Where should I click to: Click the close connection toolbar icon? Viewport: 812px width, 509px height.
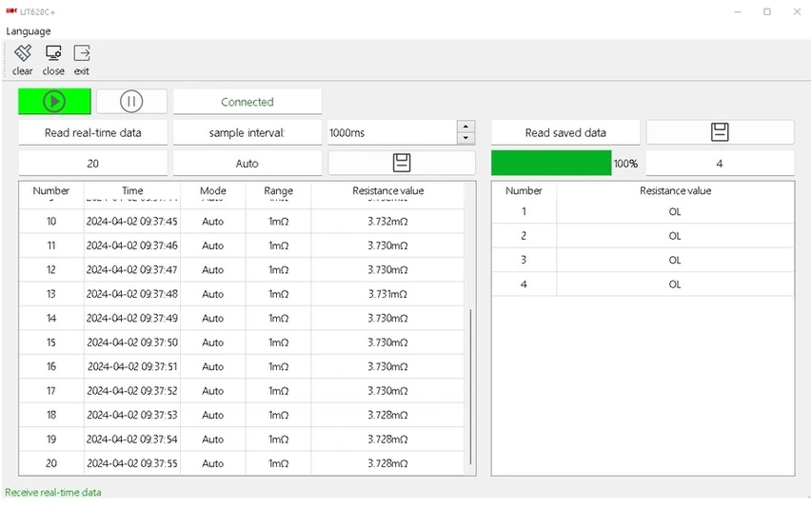tap(53, 60)
